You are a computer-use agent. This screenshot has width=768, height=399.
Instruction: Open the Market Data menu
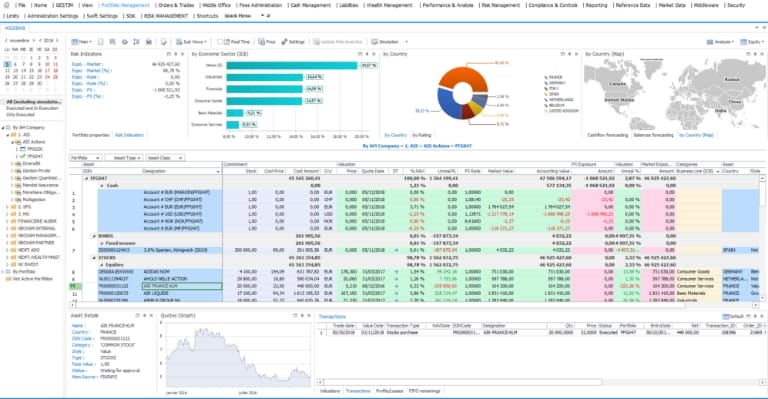pyautogui.click(x=672, y=5)
